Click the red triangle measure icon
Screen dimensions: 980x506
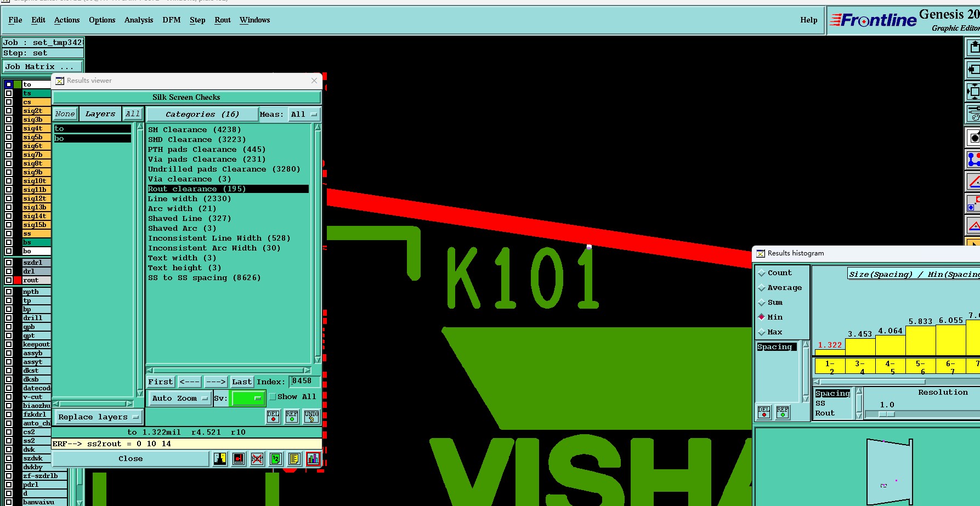point(973,225)
